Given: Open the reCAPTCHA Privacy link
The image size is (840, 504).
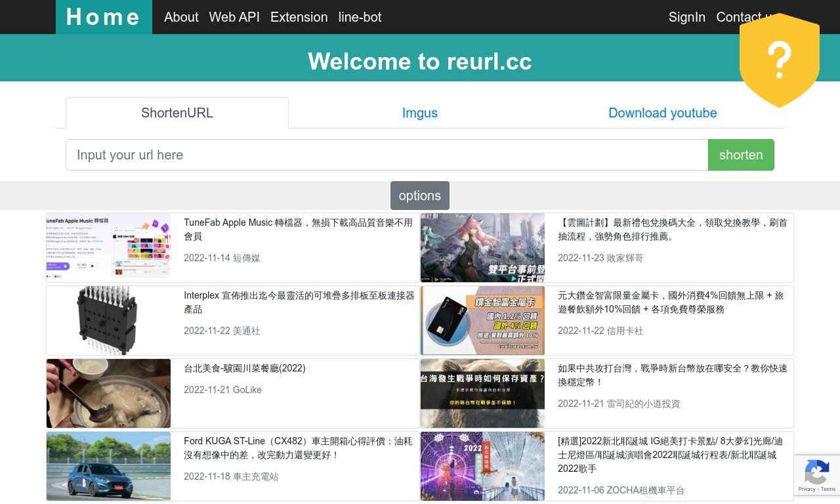Looking at the screenshot, I should pos(807,490).
